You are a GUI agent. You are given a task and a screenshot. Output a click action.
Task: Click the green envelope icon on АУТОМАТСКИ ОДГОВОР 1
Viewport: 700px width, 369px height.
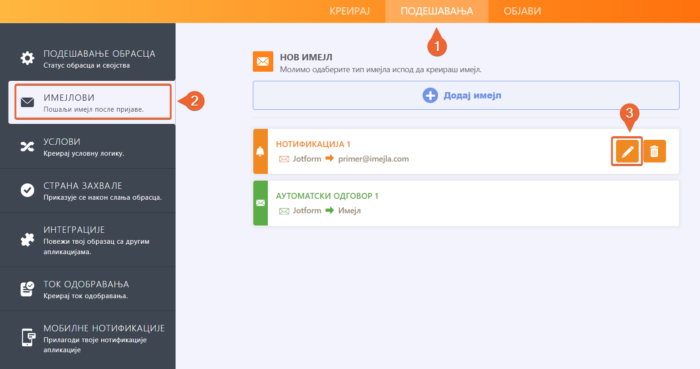(x=260, y=203)
